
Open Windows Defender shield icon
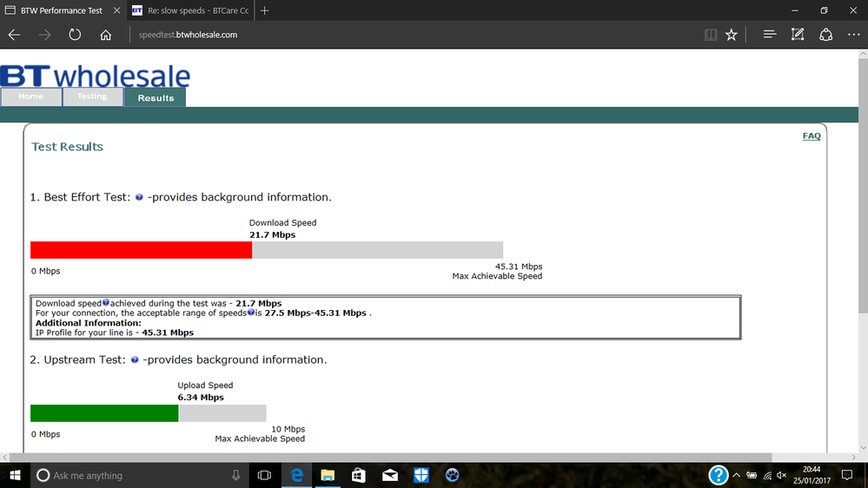pyautogui.click(x=421, y=475)
